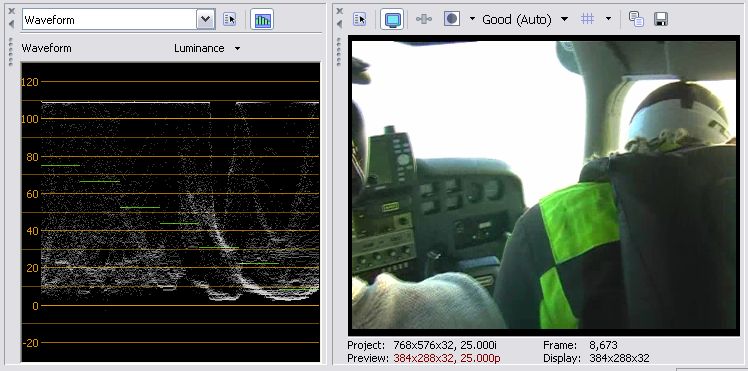The image size is (748, 371).
Task: Click the 120 level label on waveform
Action: click(x=30, y=82)
